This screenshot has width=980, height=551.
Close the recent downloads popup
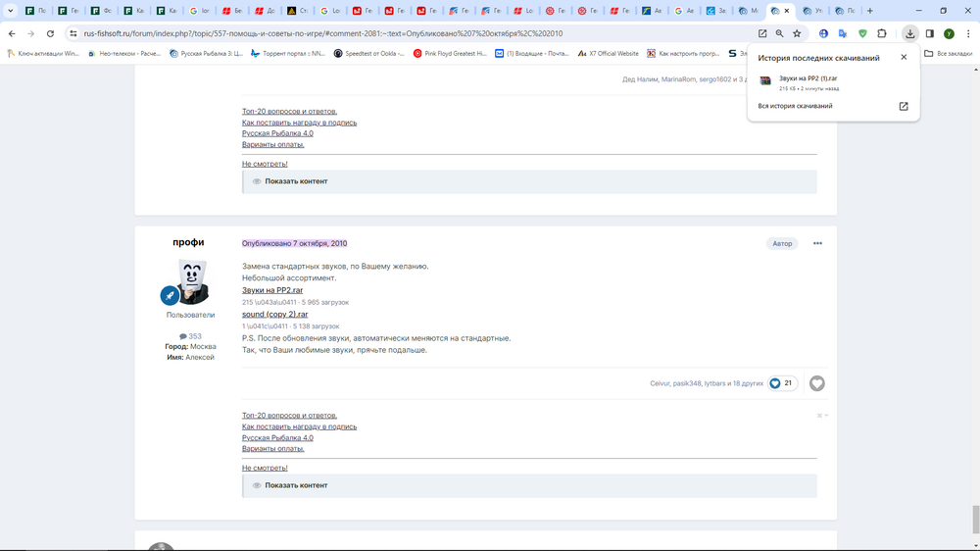point(904,57)
